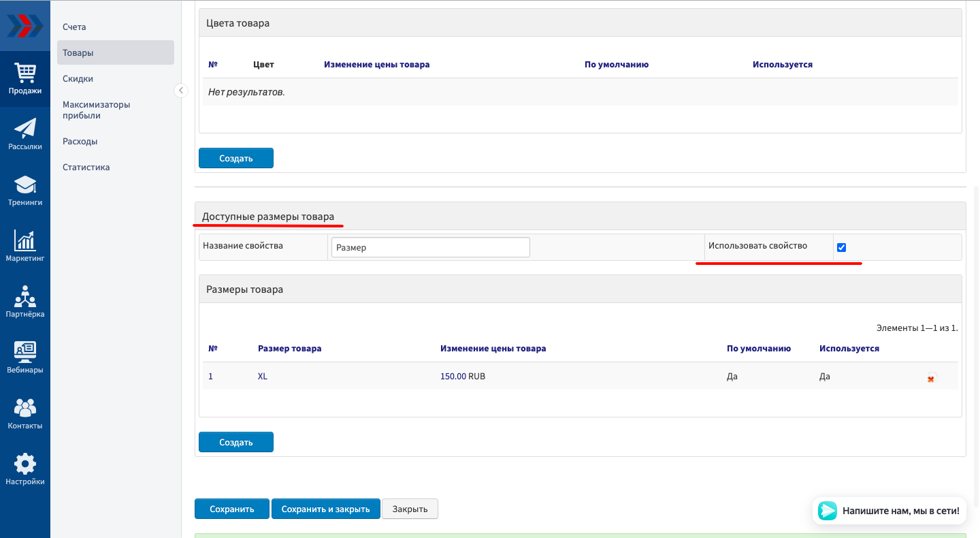Viewport: 980px width, 538px height.
Task: Open Вебинары section icon
Action: click(x=25, y=352)
